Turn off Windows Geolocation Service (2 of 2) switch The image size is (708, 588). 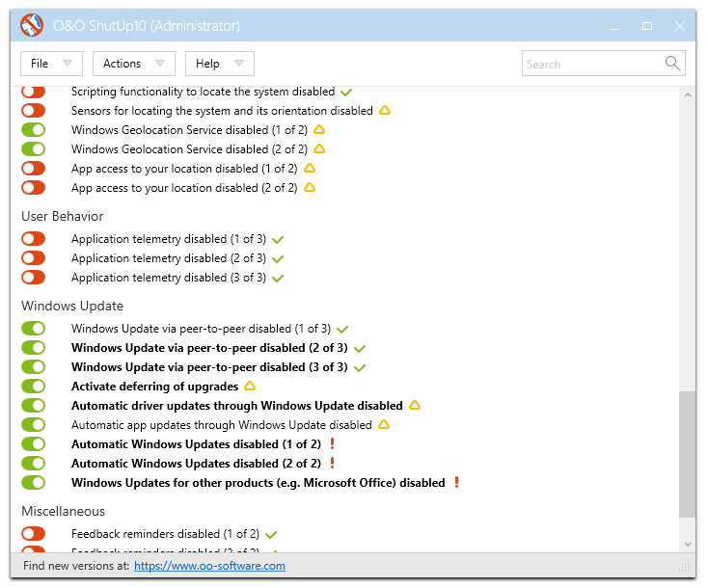34,148
